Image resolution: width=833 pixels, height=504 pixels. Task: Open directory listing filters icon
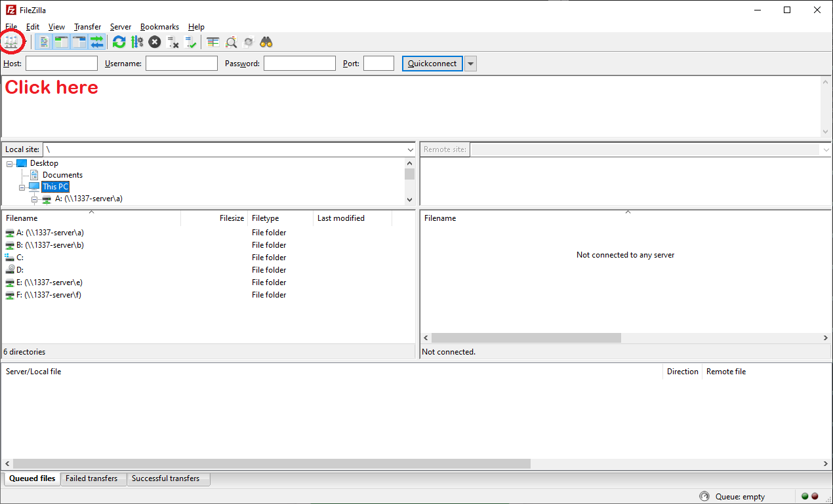[213, 42]
